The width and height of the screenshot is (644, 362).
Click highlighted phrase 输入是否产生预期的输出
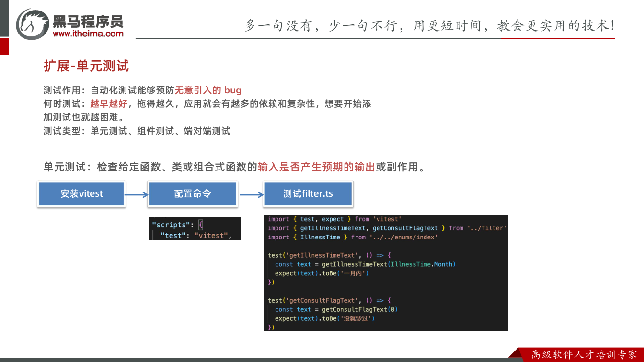pos(316,167)
